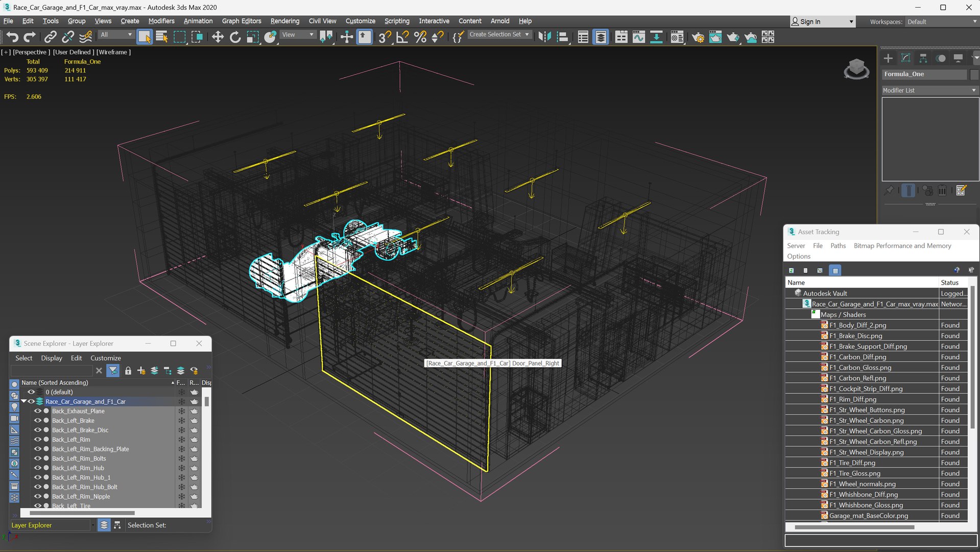Click the Mirror tool icon
This screenshot has height=552, width=980.
[544, 37]
